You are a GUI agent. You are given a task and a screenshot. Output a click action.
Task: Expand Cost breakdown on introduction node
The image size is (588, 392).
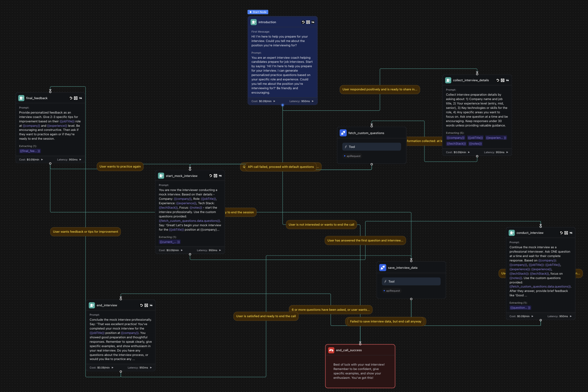[x=274, y=101]
